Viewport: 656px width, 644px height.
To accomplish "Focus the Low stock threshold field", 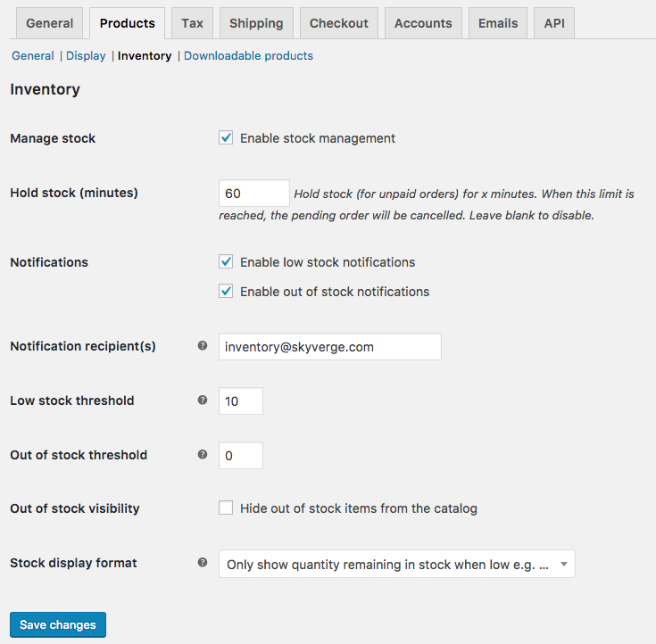I will (x=241, y=401).
